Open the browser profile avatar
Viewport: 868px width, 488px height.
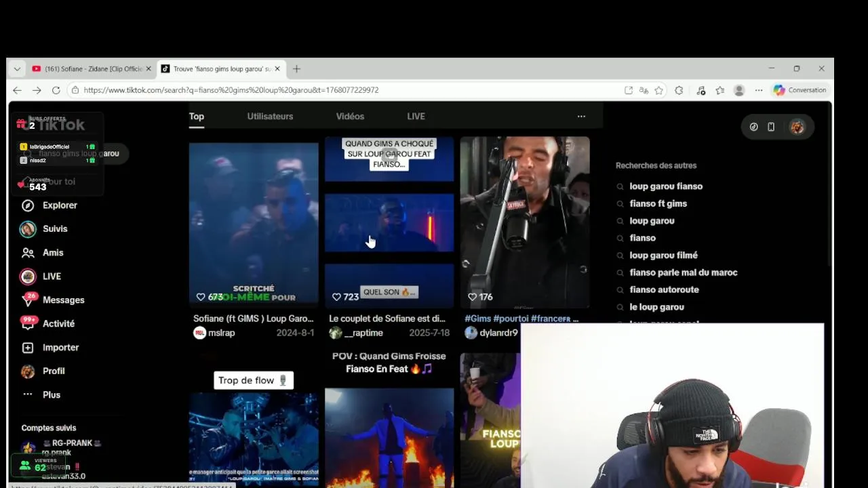(x=739, y=90)
